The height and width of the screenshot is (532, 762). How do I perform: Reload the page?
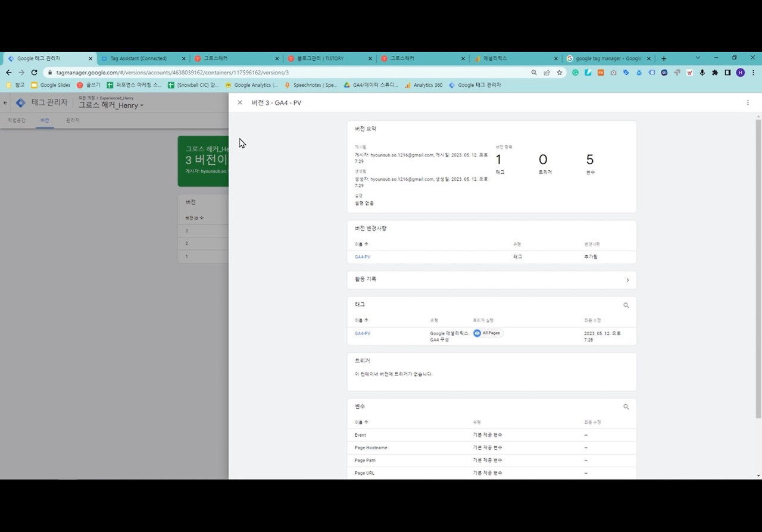[34, 73]
